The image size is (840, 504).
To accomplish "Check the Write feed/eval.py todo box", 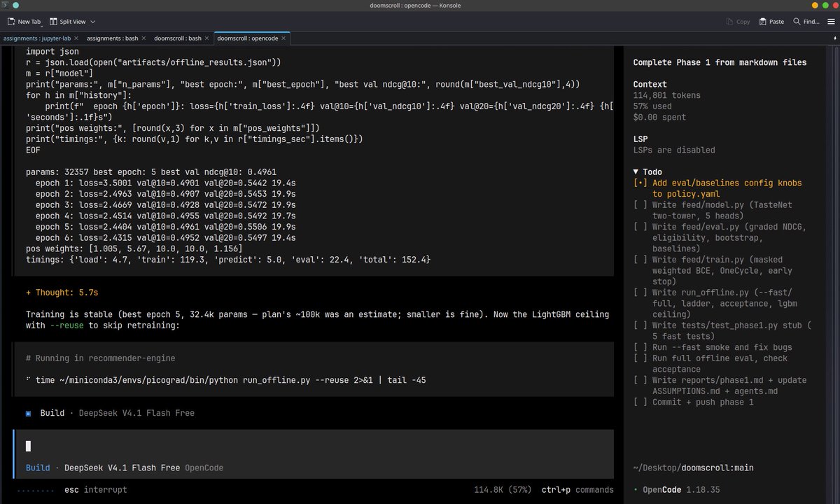I will tap(640, 227).
